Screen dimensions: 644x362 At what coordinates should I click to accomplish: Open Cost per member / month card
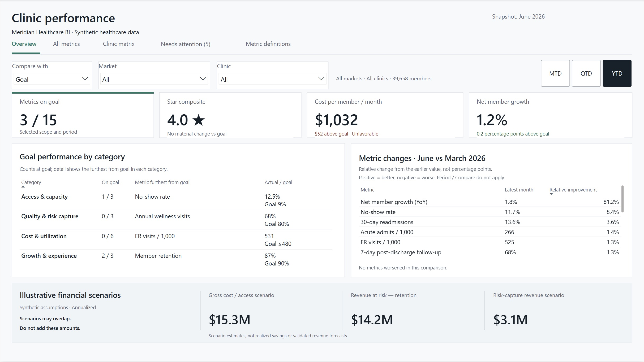point(385,115)
